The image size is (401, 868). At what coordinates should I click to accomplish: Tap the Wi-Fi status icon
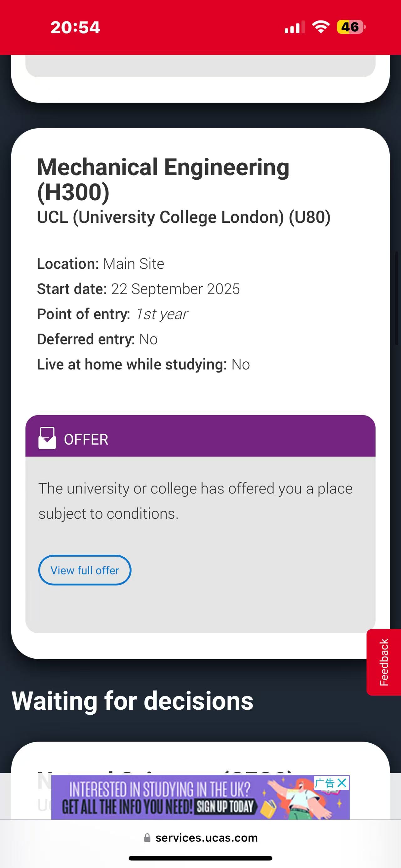pyautogui.click(x=320, y=27)
